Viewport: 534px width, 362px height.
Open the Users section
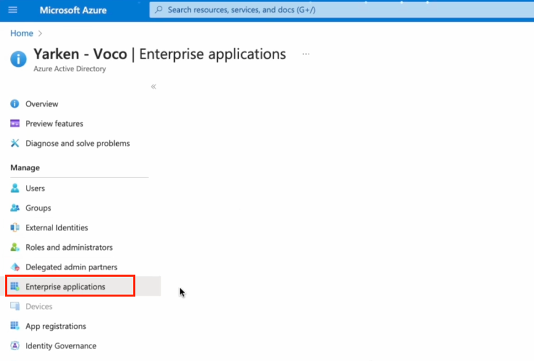(x=35, y=188)
